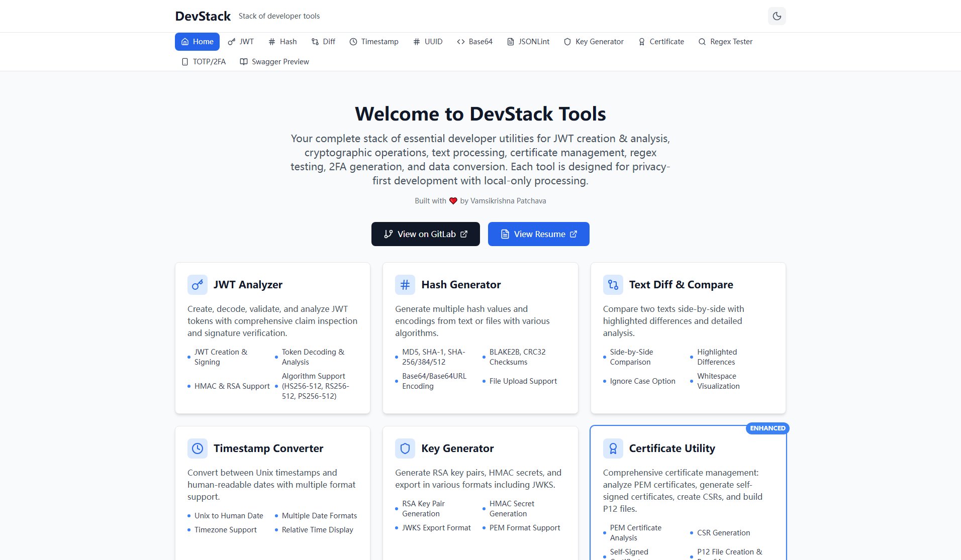Click the book icon beside Swagger Preview
This screenshot has height=560, width=961.
point(244,62)
